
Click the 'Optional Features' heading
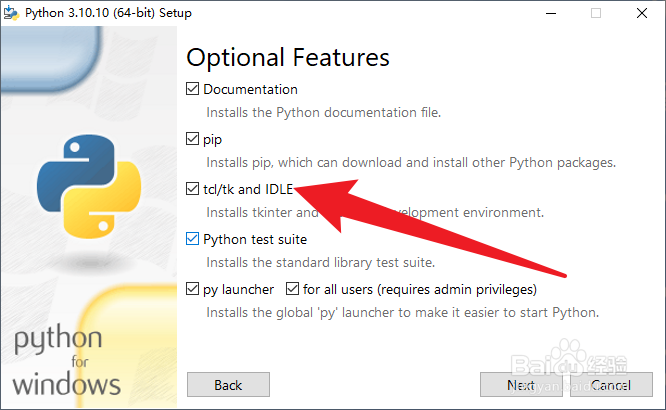[x=288, y=58]
